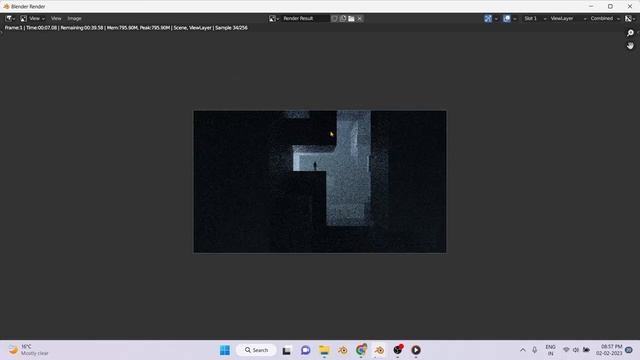Click the render status text line
Image resolution: width=640 pixels, height=360 pixels.
point(126,28)
